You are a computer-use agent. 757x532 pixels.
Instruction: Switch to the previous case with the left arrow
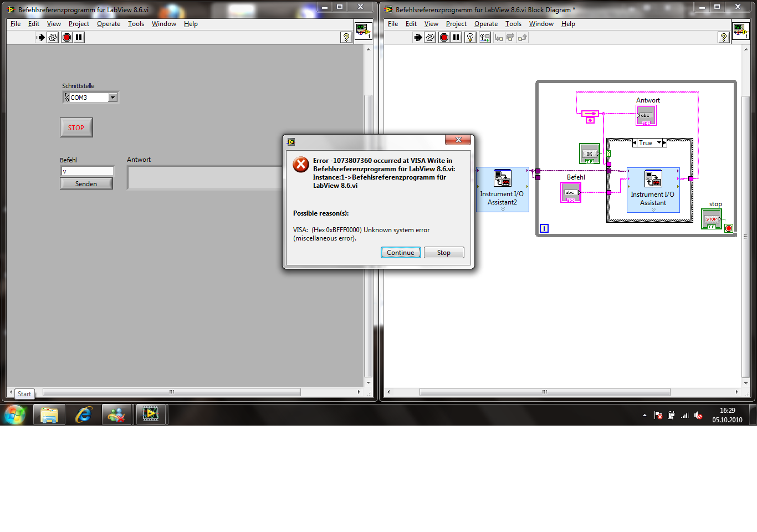point(635,142)
